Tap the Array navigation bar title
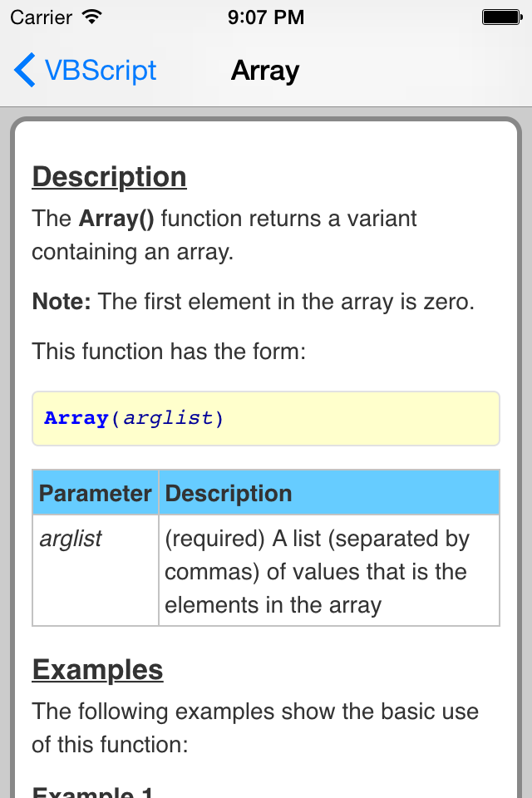Screen dimensions: 532x798 [x=265, y=71]
